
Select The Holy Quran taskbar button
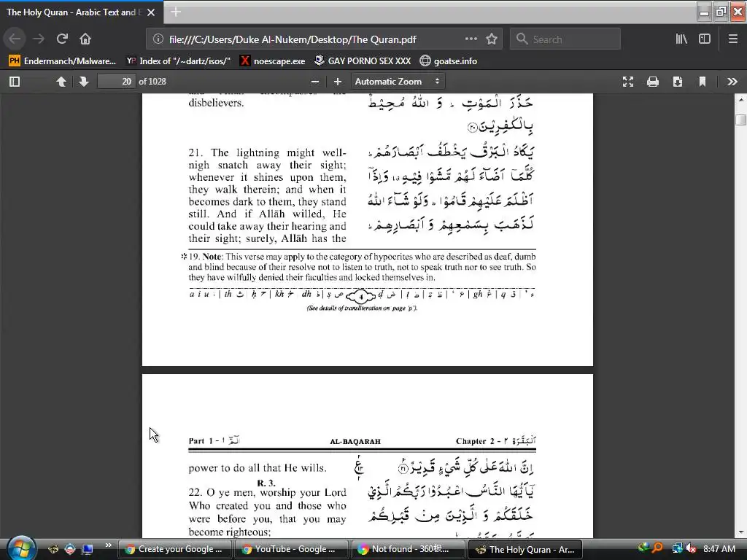(x=525, y=549)
